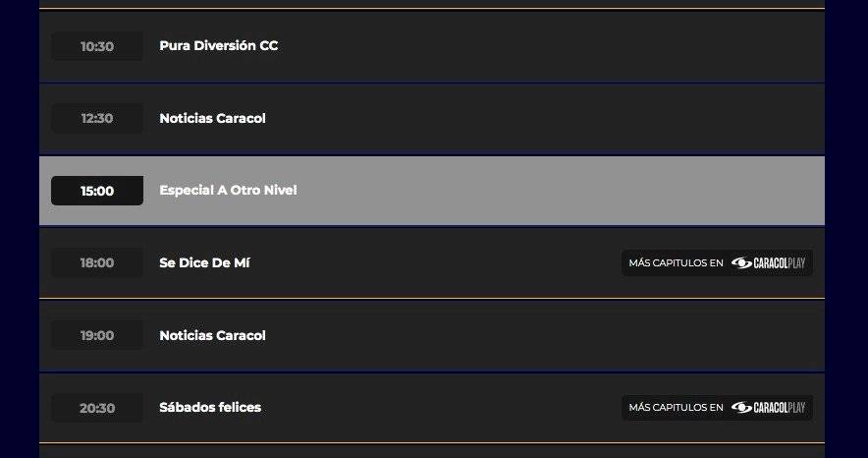This screenshot has width=868, height=458.
Task: Select the 19:00 time badge
Action: coord(97,335)
